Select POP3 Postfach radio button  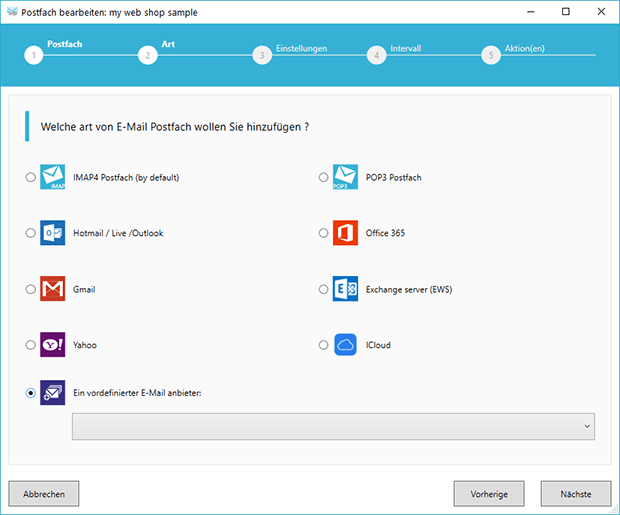tap(323, 177)
